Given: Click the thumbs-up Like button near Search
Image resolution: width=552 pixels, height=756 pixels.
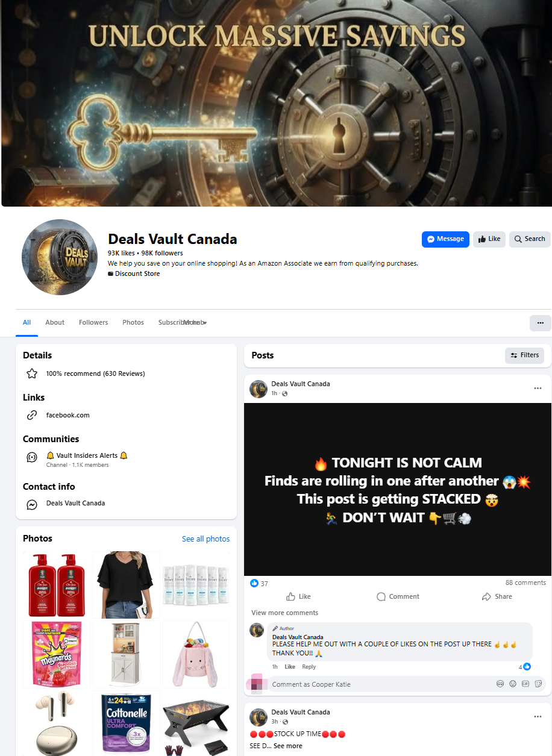Looking at the screenshot, I should pyautogui.click(x=489, y=239).
